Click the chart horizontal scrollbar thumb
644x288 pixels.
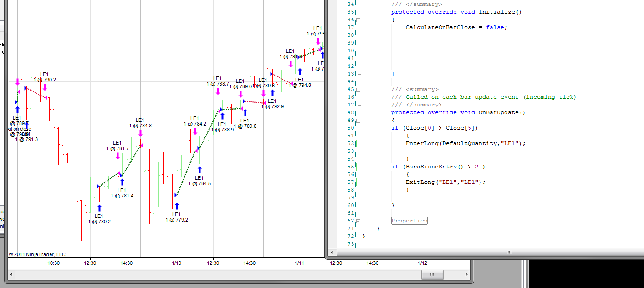tap(432, 275)
